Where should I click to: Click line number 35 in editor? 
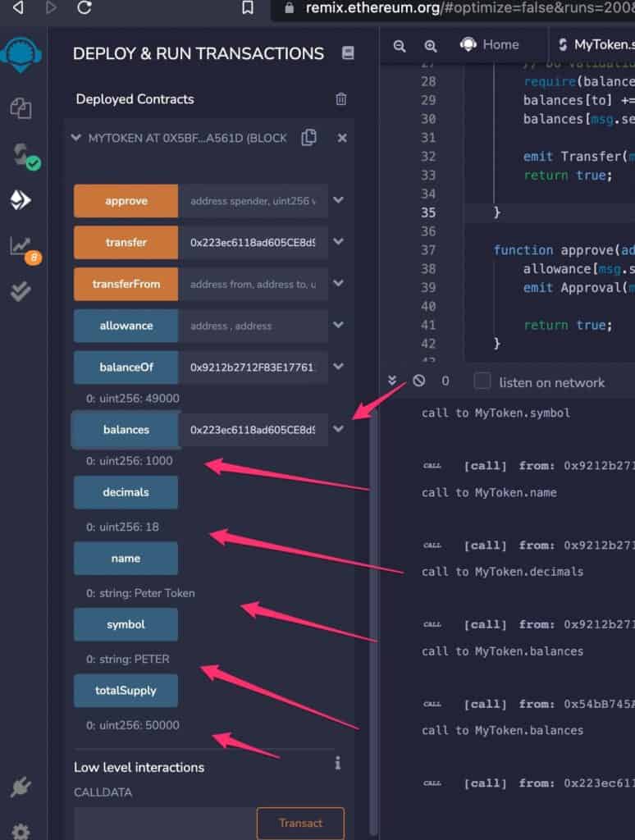pos(427,212)
